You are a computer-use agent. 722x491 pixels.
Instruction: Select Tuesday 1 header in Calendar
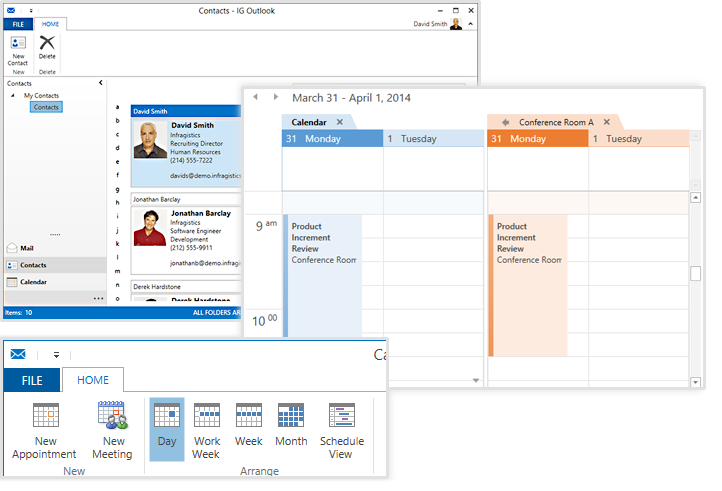(434, 139)
